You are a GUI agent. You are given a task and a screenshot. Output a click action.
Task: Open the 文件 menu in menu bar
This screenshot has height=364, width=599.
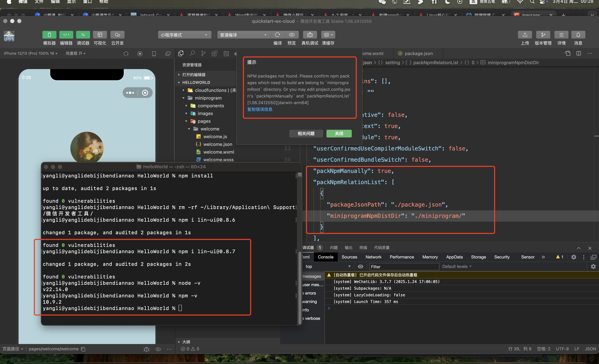(x=39, y=2)
